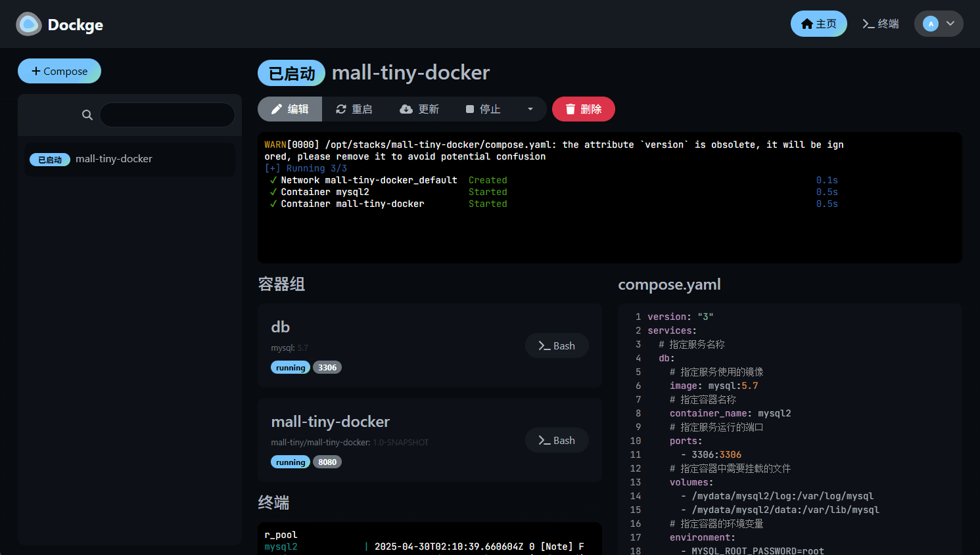Viewport: 980px width, 555px height.
Task: Delete the stack with red 删除 button
Action: pyautogui.click(x=583, y=109)
